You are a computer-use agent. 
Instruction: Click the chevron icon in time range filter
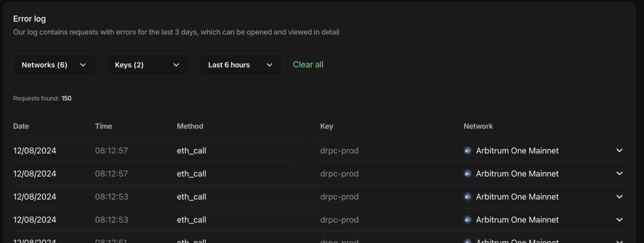[x=270, y=65]
